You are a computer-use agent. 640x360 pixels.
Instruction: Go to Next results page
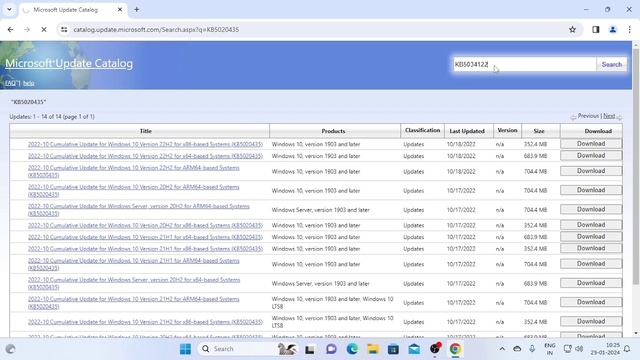click(x=609, y=116)
